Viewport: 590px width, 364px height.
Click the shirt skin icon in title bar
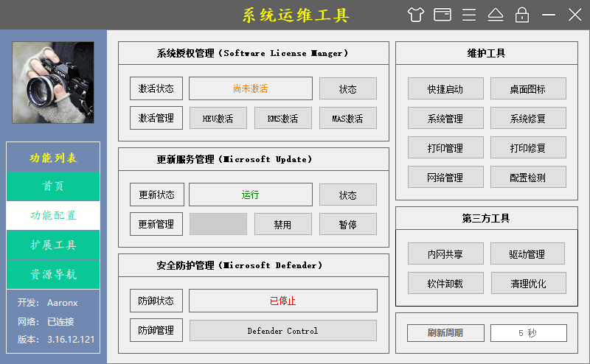(416, 15)
